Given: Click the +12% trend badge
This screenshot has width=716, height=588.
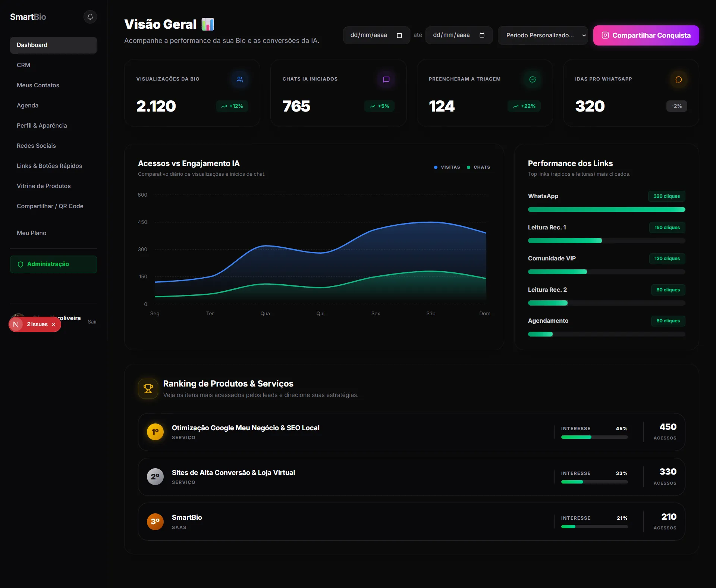Looking at the screenshot, I should (232, 106).
